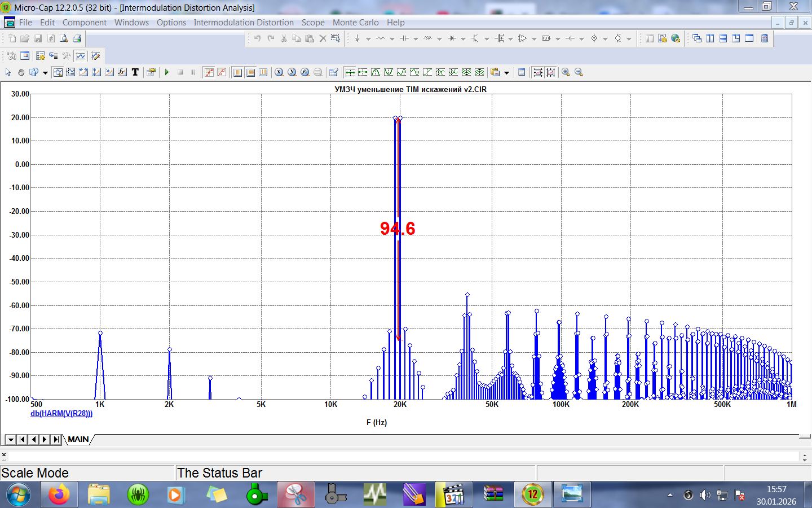Toggle horizontal cursor mode button
The width and height of the screenshot is (812, 508).
tap(350, 72)
